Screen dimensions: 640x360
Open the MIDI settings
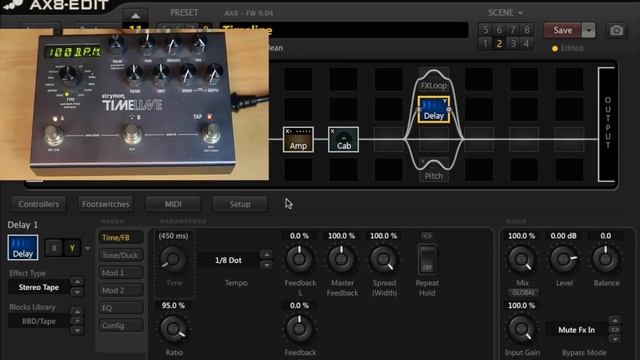coord(173,204)
